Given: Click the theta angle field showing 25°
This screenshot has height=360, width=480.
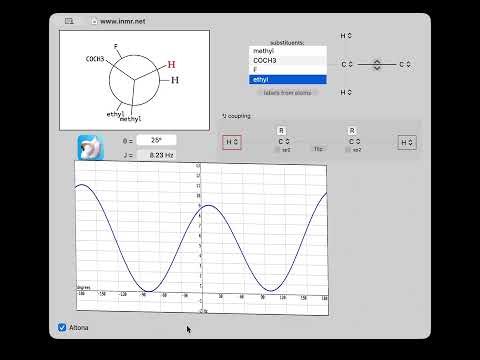Looking at the screenshot, I should tap(156, 140).
